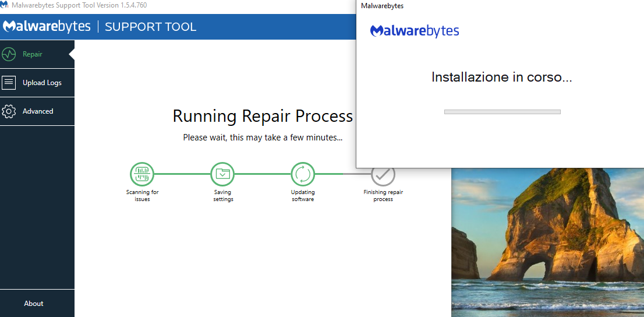Click the 'Scanning for issues' label
Screen dimensions: 644x317
click(x=142, y=196)
